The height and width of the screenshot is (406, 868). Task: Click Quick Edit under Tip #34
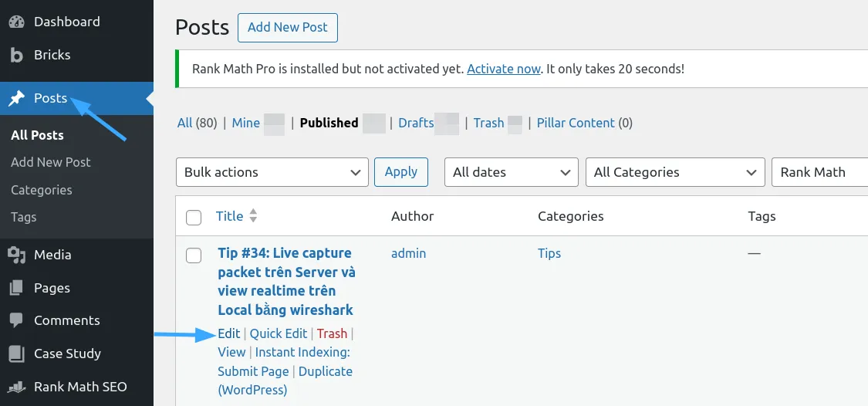(279, 333)
